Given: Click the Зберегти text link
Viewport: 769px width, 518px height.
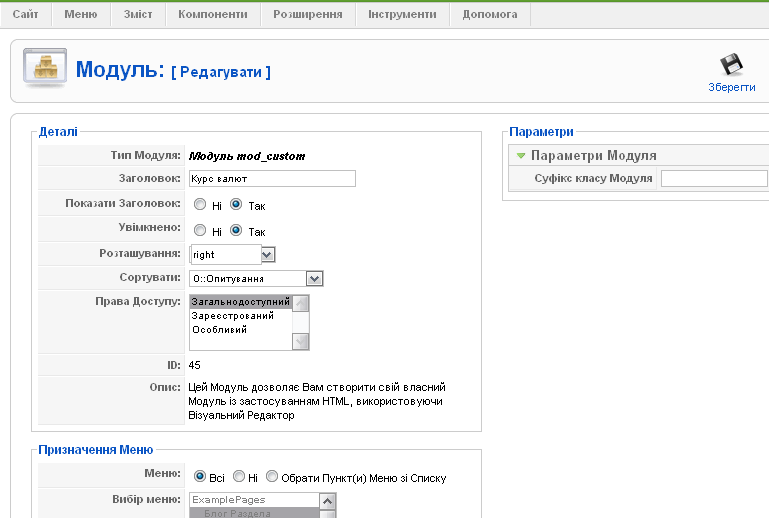Looking at the screenshot, I should click(731, 87).
